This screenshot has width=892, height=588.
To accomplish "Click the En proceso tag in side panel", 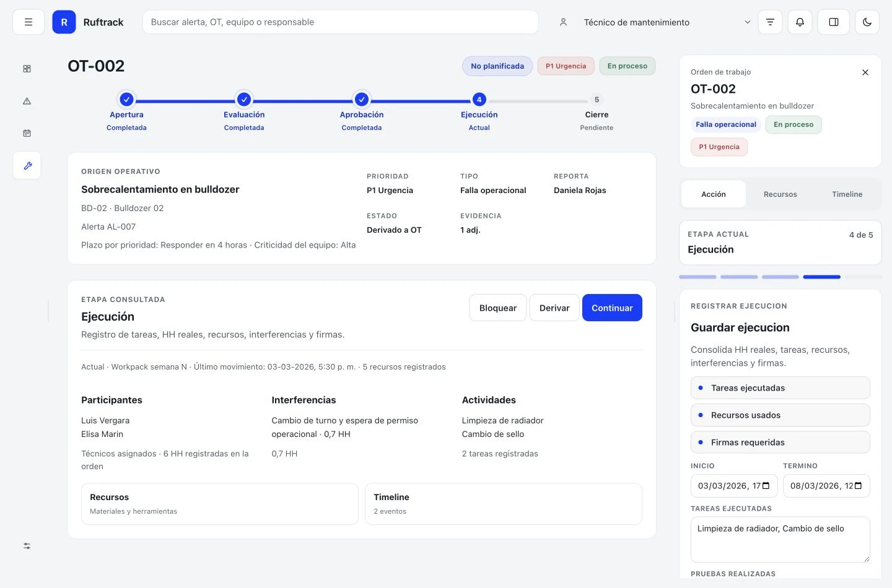I will (x=794, y=124).
